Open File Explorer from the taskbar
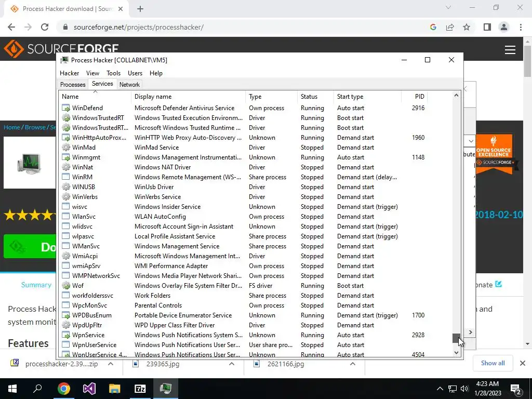Viewport: 532px width, 399px height. click(x=115, y=389)
